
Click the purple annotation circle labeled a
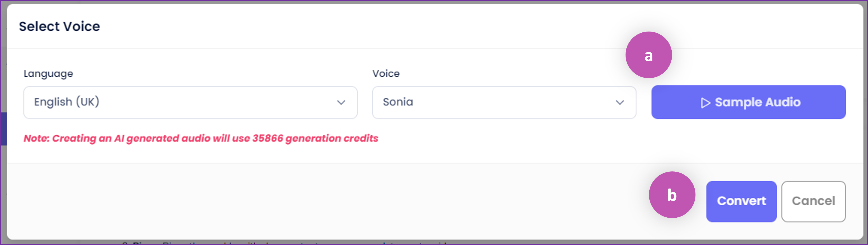(649, 55)
